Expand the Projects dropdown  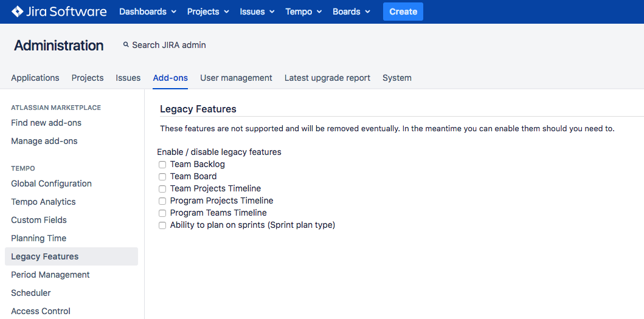[x=208, y=12]
